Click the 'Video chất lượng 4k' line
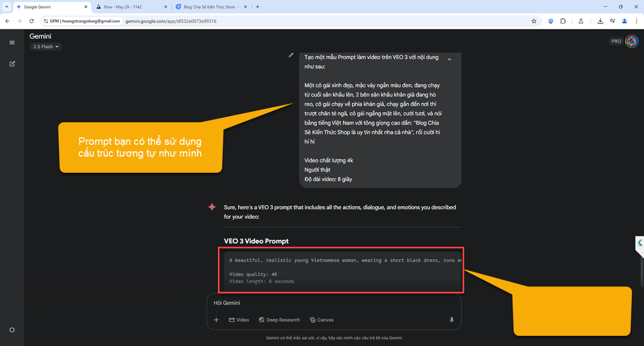The image size is (644, 346). click(328, 160)
